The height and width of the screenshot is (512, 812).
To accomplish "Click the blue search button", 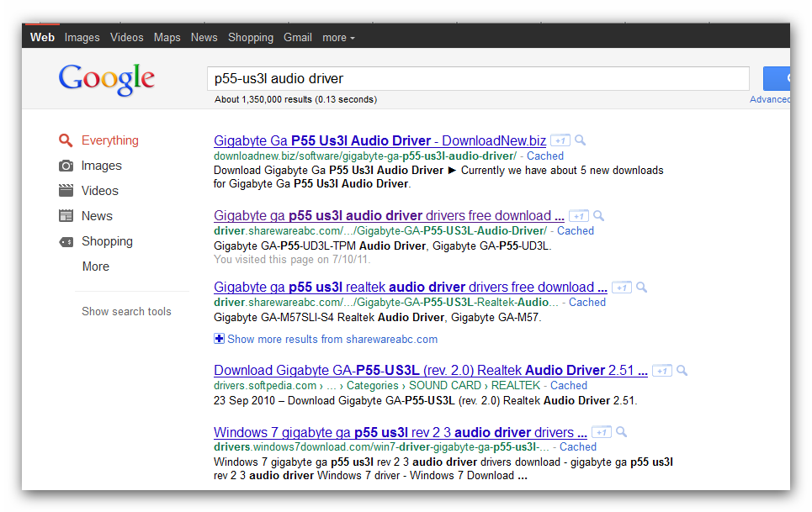I will [x=777, y=79].
